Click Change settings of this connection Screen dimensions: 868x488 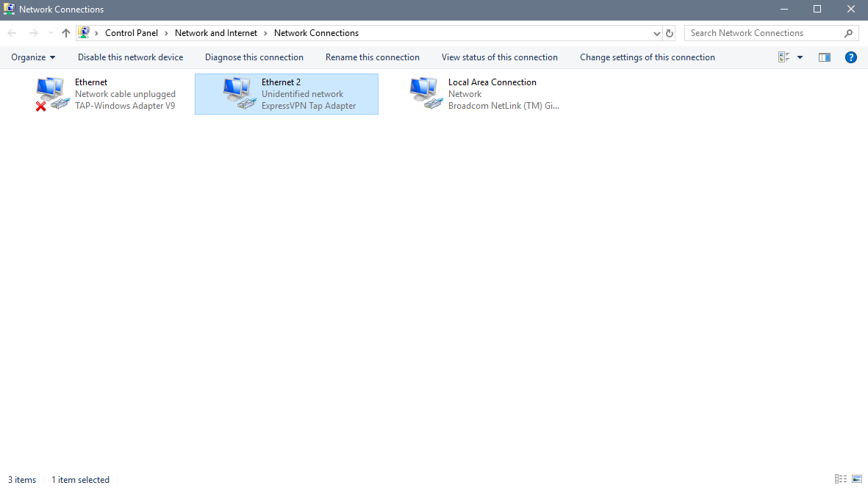(647, 57)
